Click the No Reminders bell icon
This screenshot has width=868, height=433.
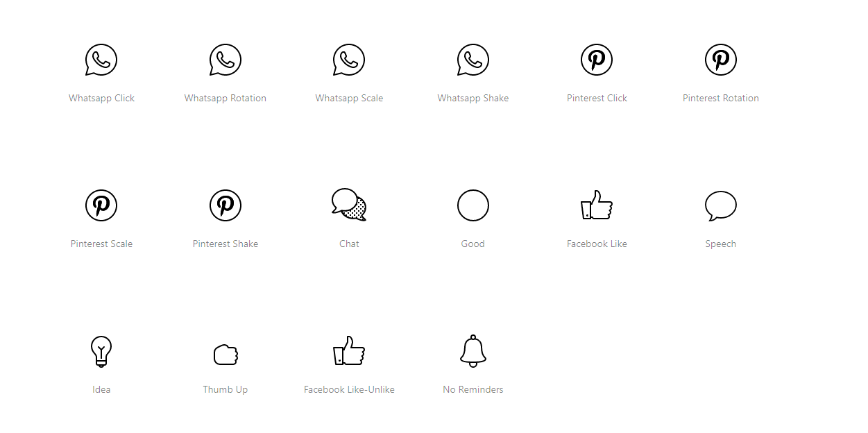(x=473, y=351)
